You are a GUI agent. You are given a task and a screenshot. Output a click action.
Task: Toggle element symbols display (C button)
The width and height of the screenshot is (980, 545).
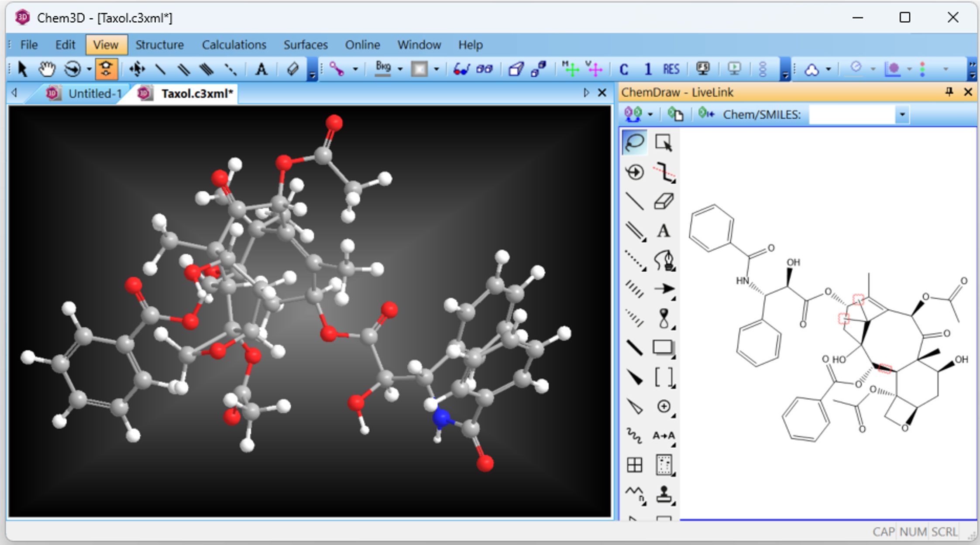(624, 69)
